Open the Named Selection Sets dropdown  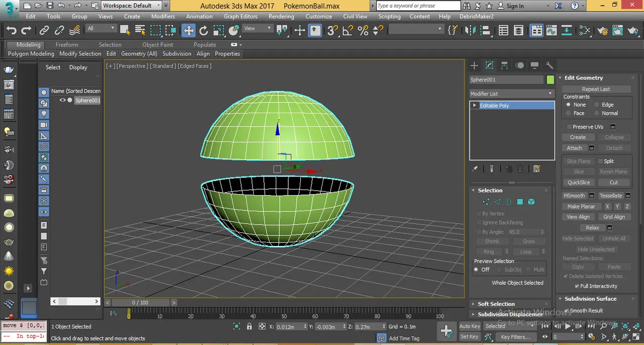click(x=416, y=29)
